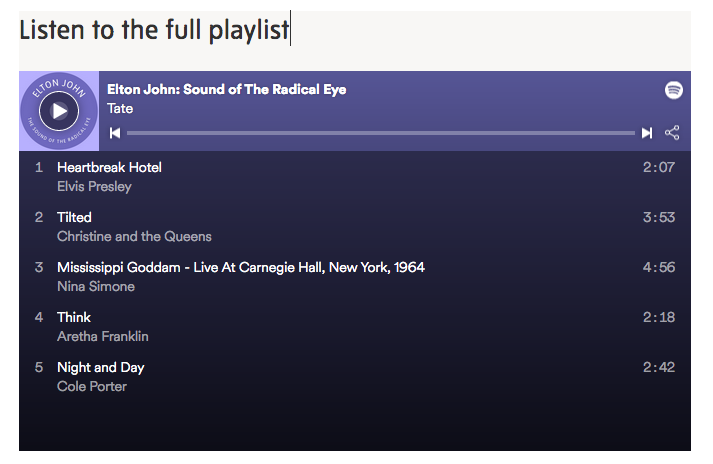Open Spotify via the logo icon

(674, 90)
